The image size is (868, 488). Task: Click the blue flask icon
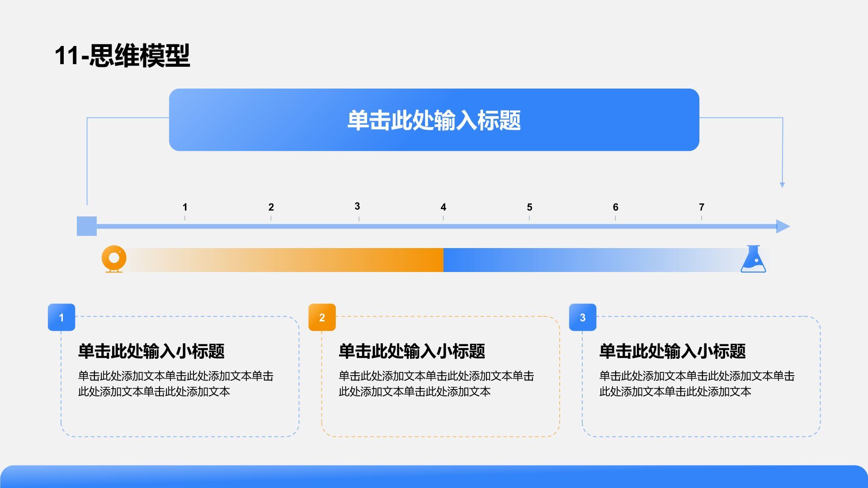coord(753,259)
